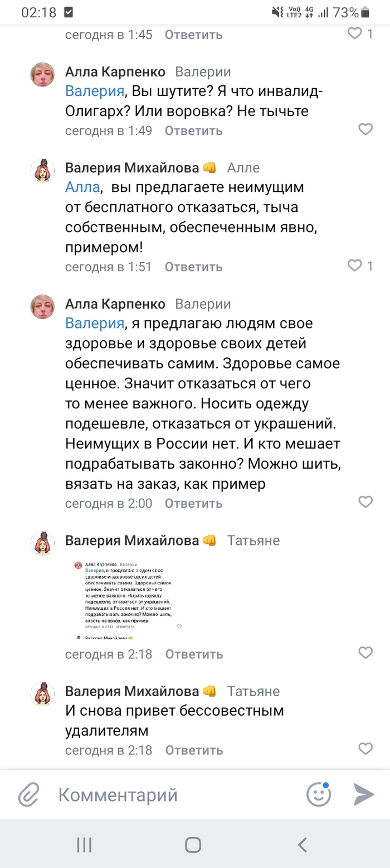Type in the Комментарий input field
The height and width of the screenshot is (868, 390).
pos(167,794)
